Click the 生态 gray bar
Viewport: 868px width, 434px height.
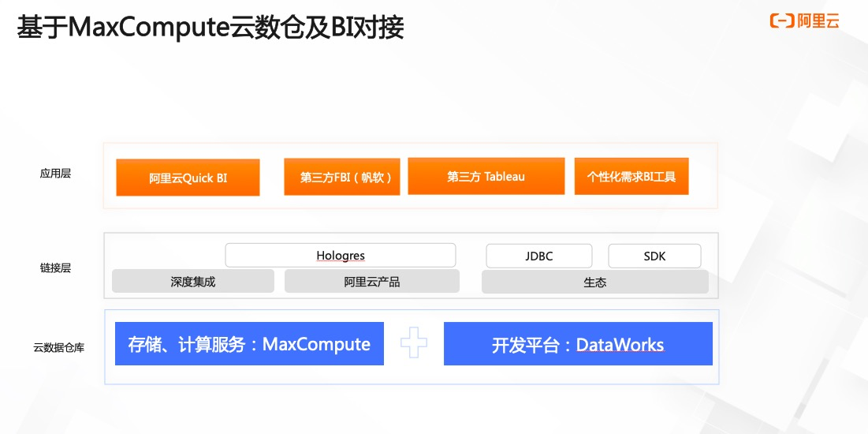[x=595, y=282]
